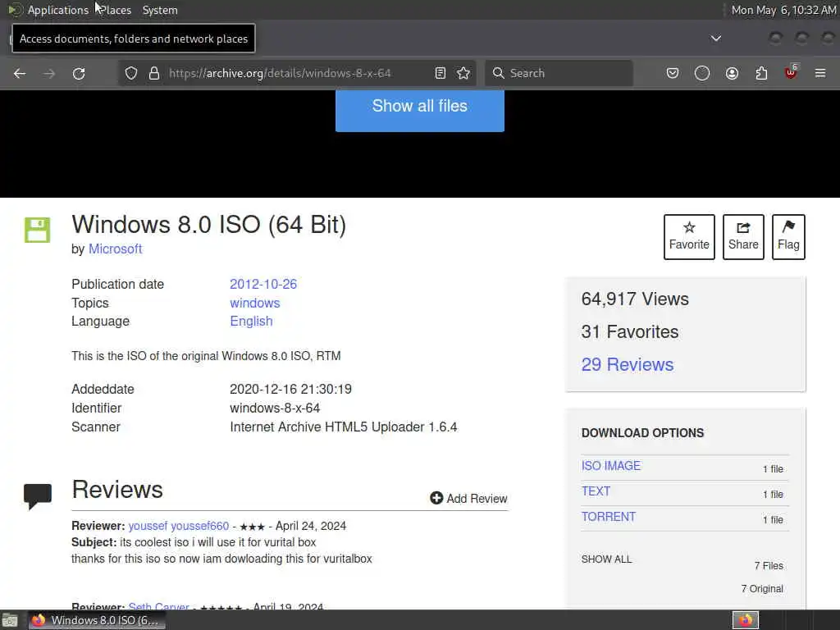
Task: Open the Firefox account icon
Action: [732, 73]
